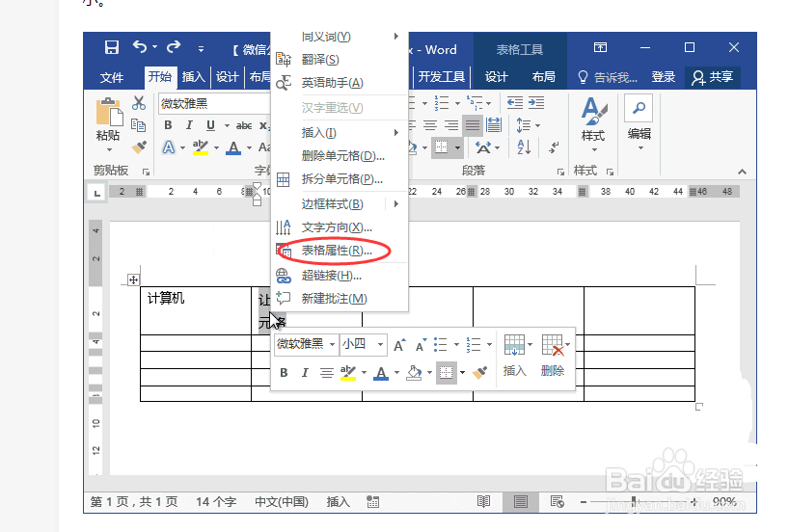
Task: Undo the last action
Action: tap(141, 47)
